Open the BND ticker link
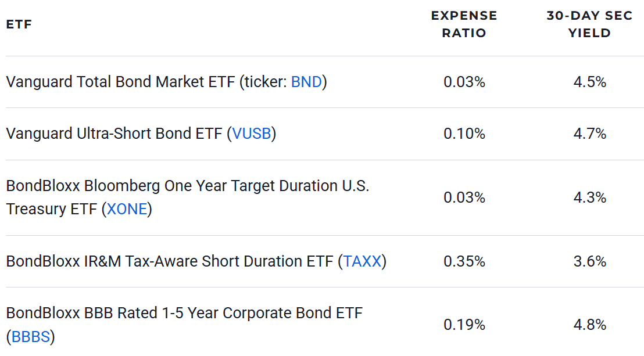The width and height of the screenshot is (644, 356). click(306, 82)
